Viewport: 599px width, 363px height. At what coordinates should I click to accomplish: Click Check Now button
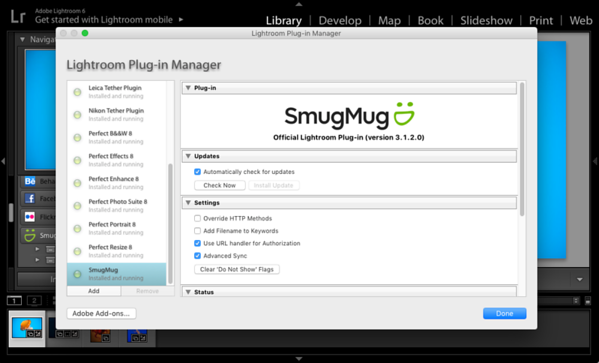pyautogui.click(x=220, y=185)
